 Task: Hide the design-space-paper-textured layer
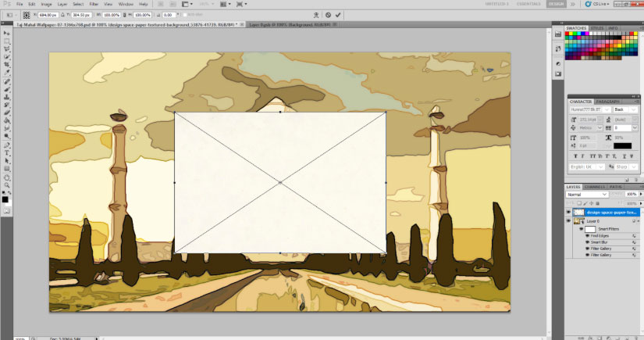pos(570,212)
